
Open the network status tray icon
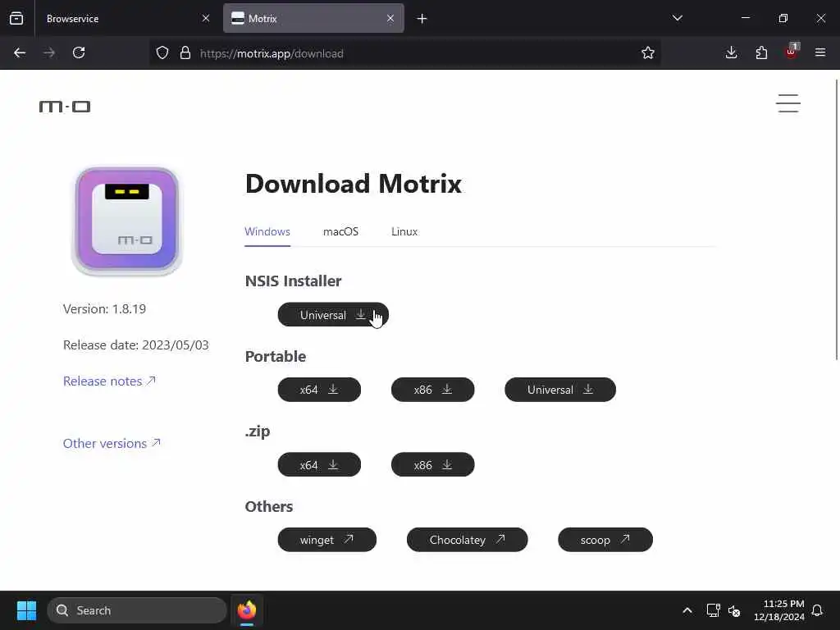[x=713, y=610]
